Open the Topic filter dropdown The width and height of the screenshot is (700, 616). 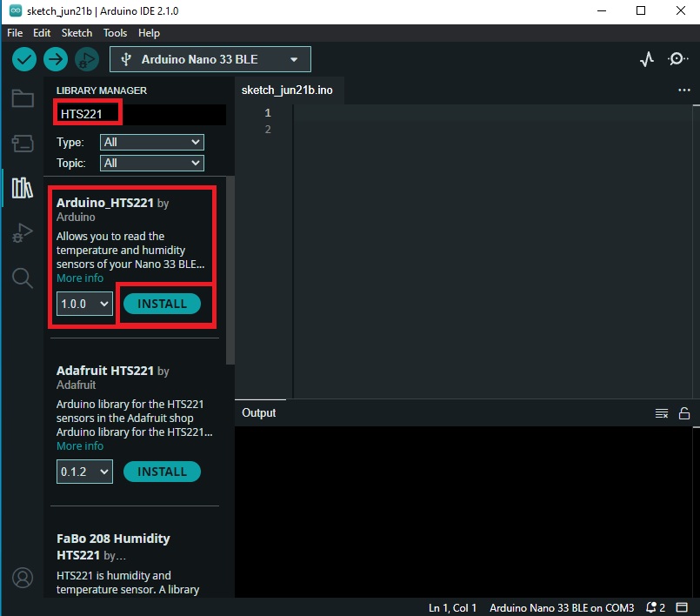click(x=152, y=163)
